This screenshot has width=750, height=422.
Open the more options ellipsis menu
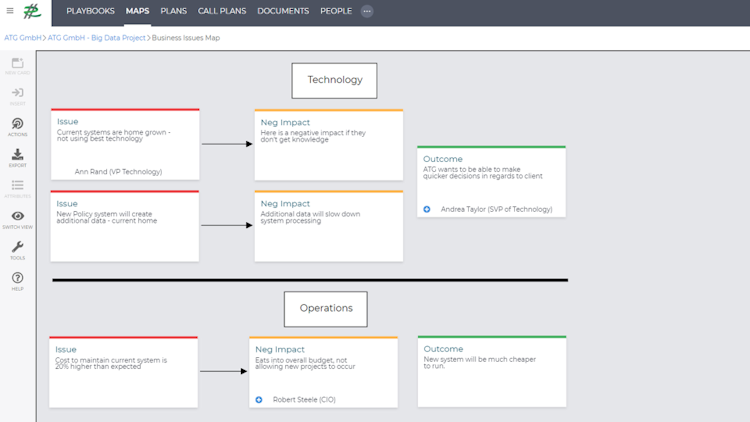(x=367, y=11)
